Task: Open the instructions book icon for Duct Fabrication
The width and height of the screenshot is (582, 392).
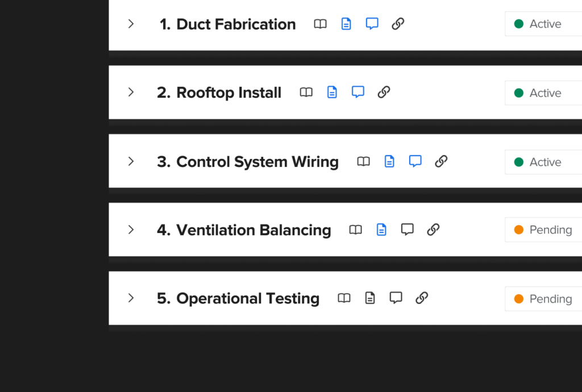Action: [320, 24]
